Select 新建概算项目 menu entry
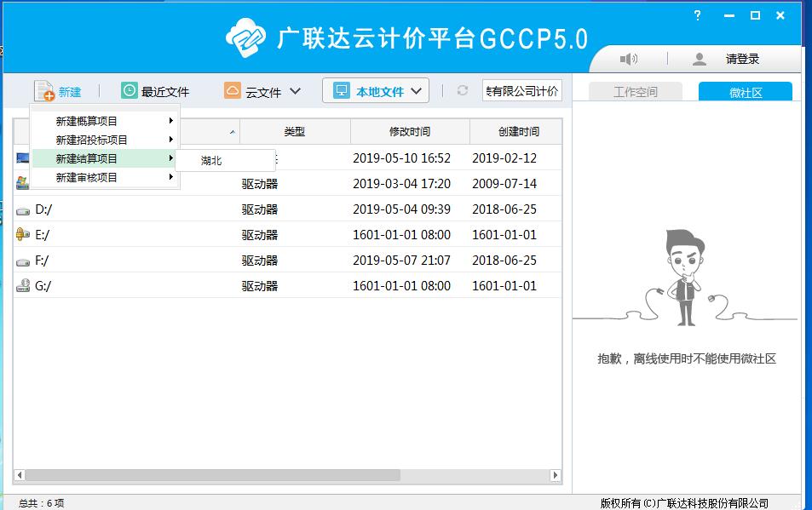 [x=105, y=121]
